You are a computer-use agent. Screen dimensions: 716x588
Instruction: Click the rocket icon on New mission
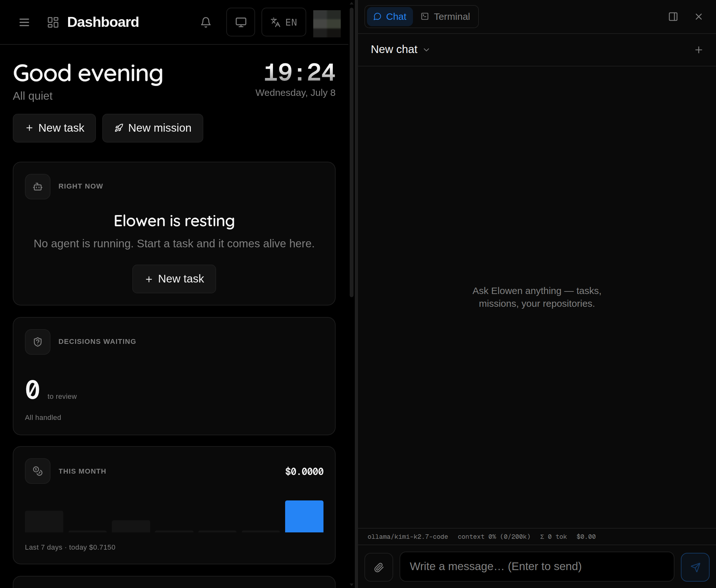coord(119,128)
